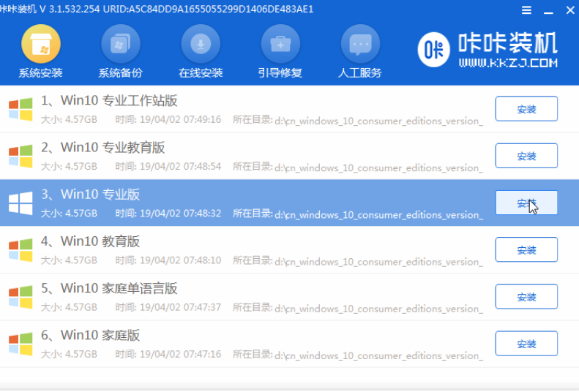The height and width of the screenshot is (392, 579).
Task: Open the 人工服务 chat icon
Action: pyautogui.click(x=360, y=44)
